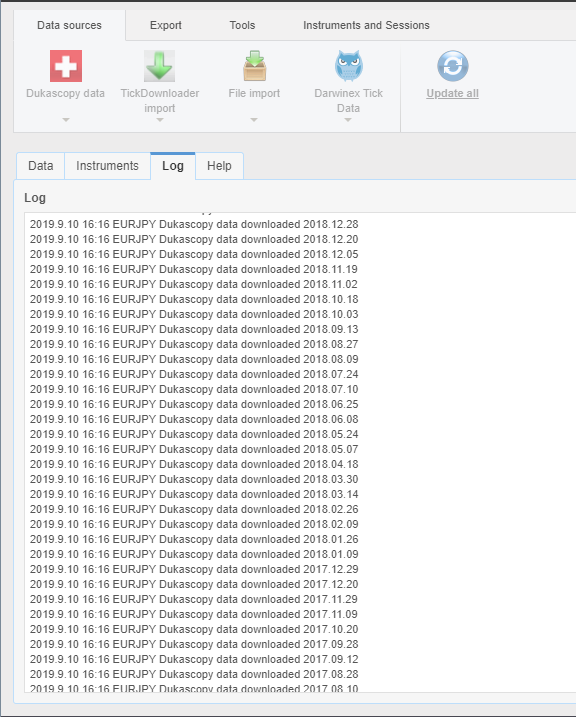
Task: Select log entry downloaded 2018.11.02
Action: pos(194,284)
